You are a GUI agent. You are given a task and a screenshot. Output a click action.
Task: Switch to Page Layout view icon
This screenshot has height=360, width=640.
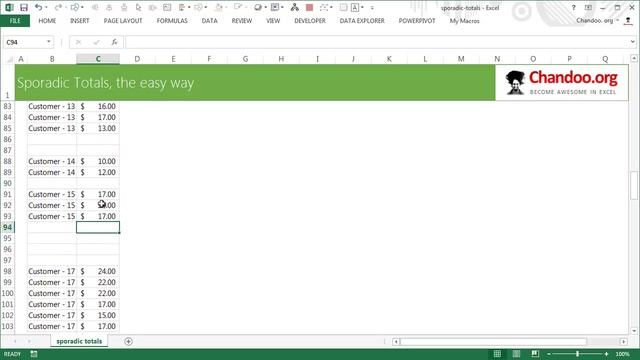point(516,354)
